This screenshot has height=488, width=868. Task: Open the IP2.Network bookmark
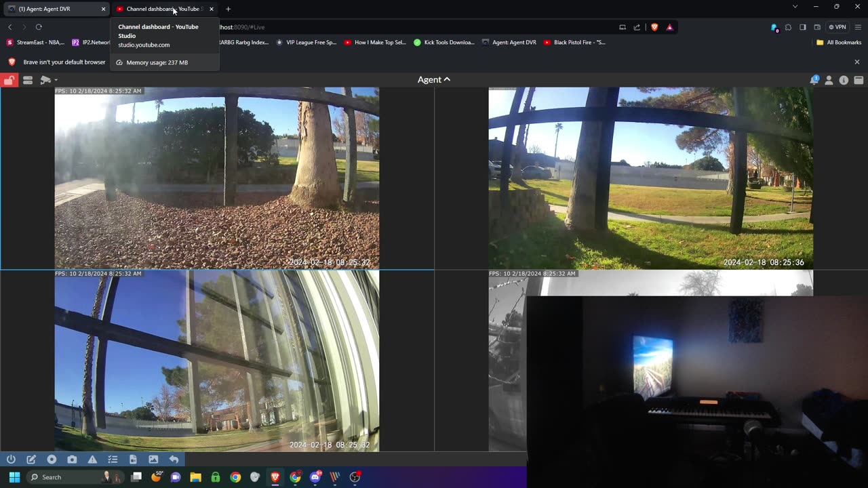coord(91,42)
